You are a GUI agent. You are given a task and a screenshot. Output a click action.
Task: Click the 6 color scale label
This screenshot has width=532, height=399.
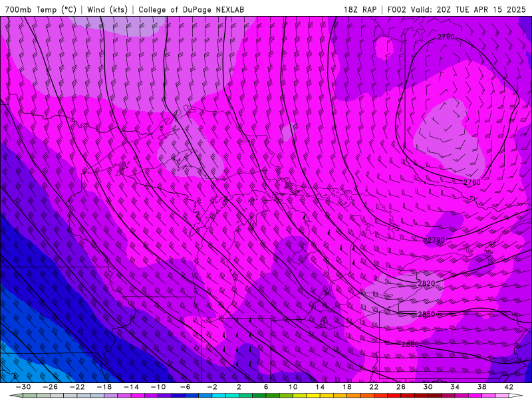tap(266, 387)
